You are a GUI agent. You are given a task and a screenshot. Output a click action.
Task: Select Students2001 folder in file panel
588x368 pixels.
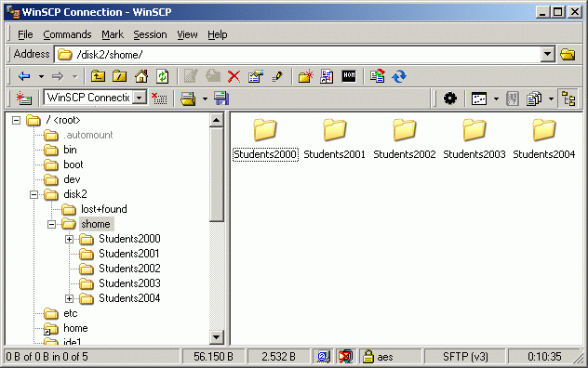(x=334, y=139)
